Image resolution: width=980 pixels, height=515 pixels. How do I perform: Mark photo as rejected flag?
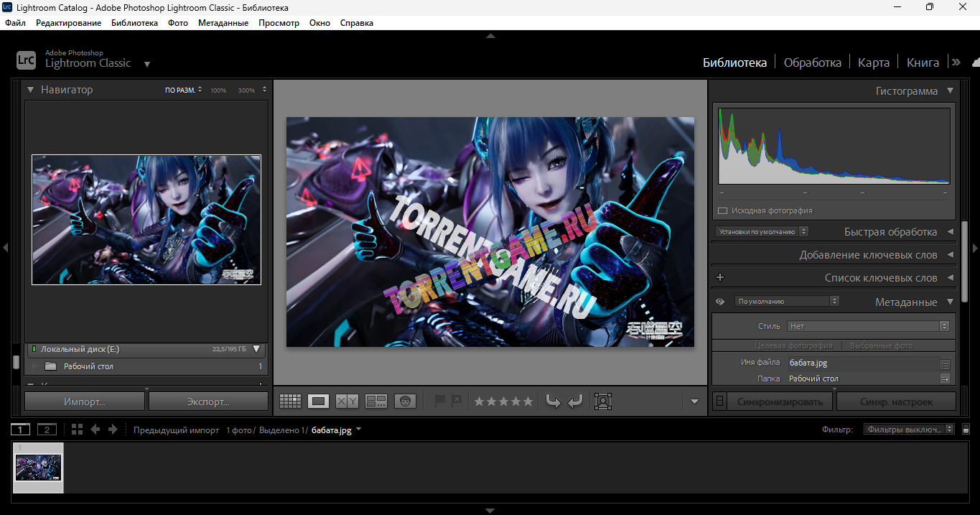457,401
